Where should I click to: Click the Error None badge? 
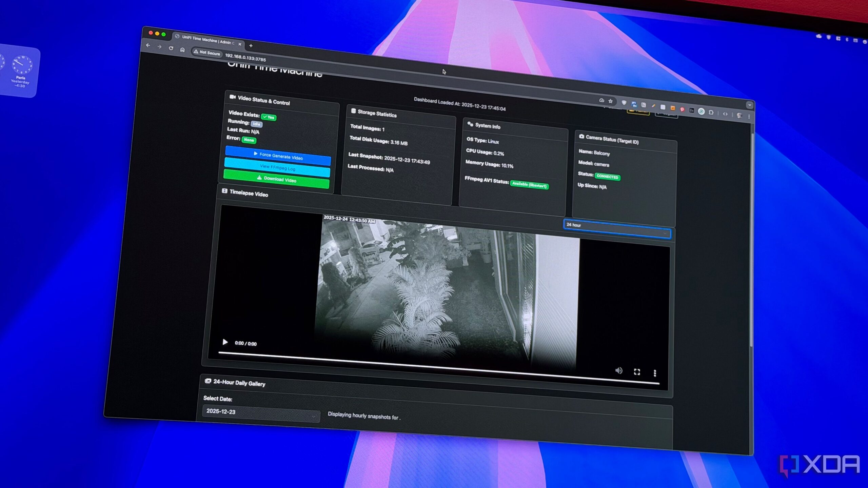249,140
